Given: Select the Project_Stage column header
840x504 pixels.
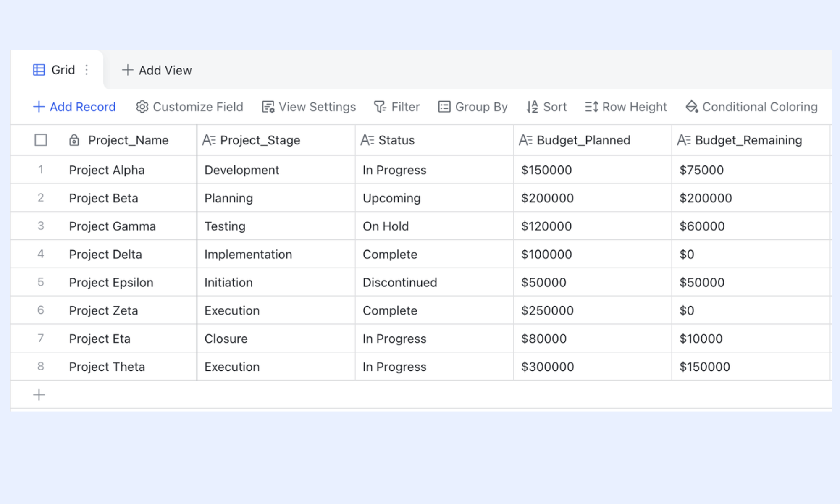Looking at the screenshot, I should coord(276,140).
